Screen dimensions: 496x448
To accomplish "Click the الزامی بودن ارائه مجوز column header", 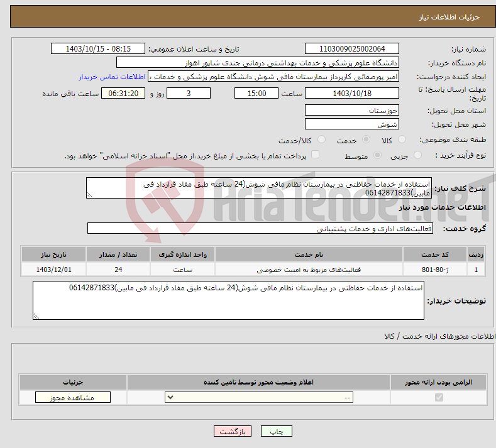I will click(x=438, y=382).
